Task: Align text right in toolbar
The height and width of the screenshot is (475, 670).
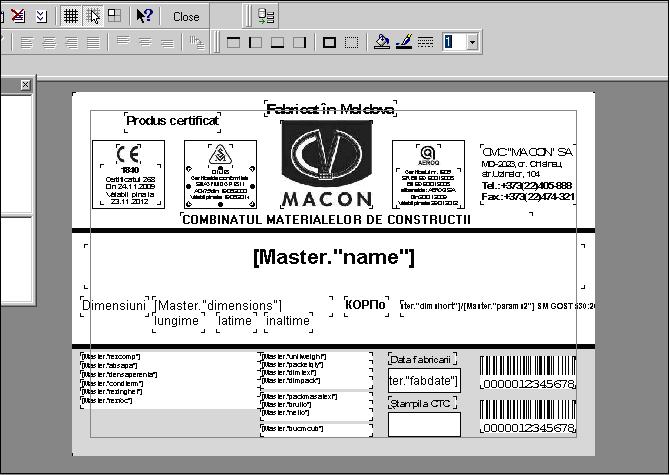Action: [71, 42]
